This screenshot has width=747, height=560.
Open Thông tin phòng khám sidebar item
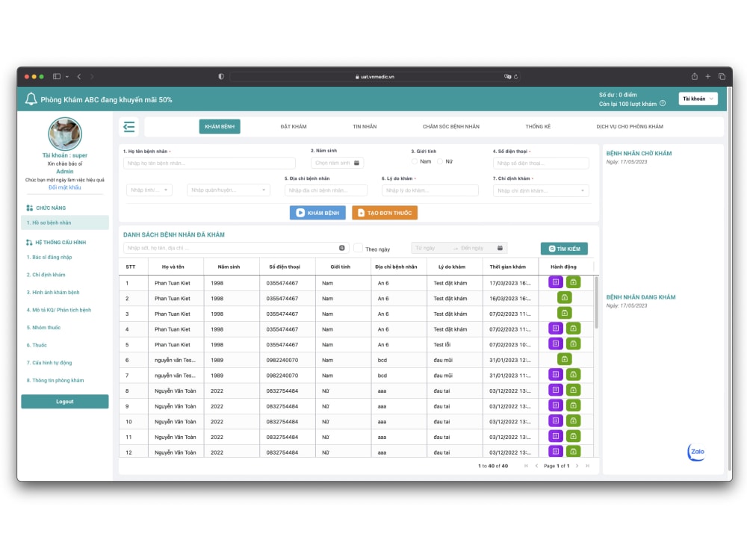(55, 381)
